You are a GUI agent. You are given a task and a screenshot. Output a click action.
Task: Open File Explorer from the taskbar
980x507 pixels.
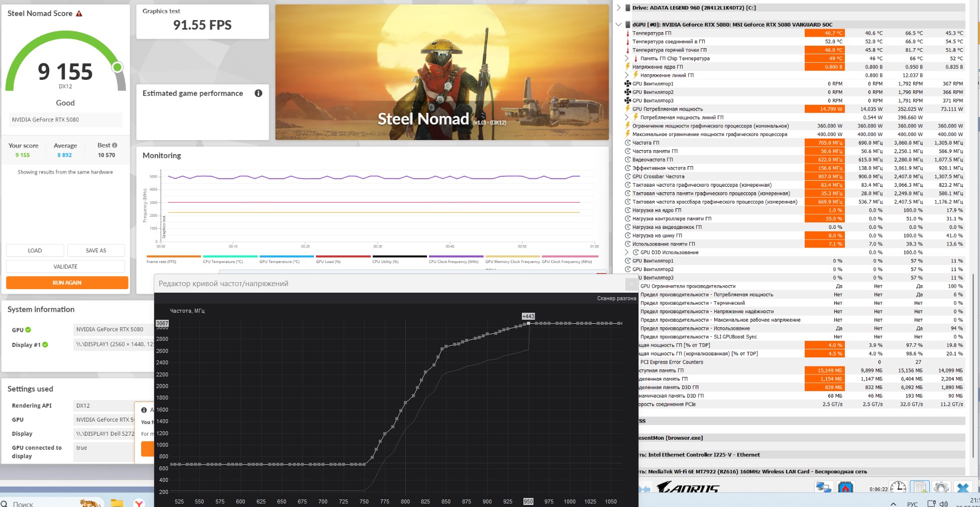[117, 502]
